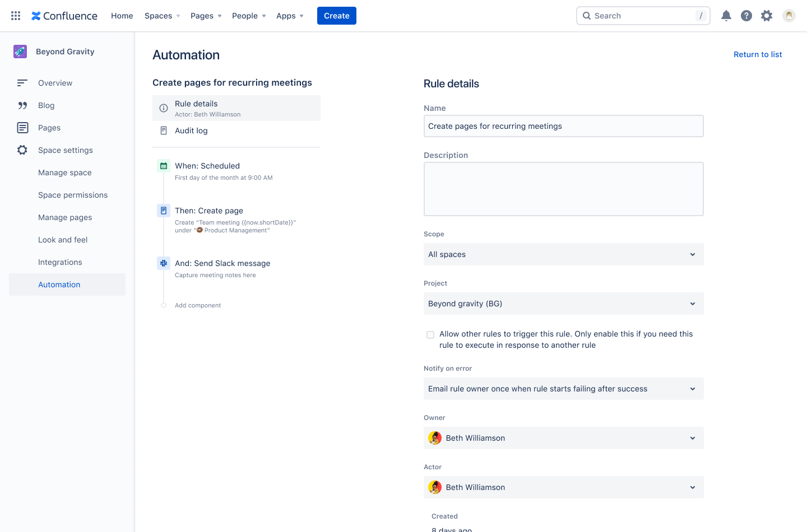Click the Pages icon in the sidebar

pos(22,128)
